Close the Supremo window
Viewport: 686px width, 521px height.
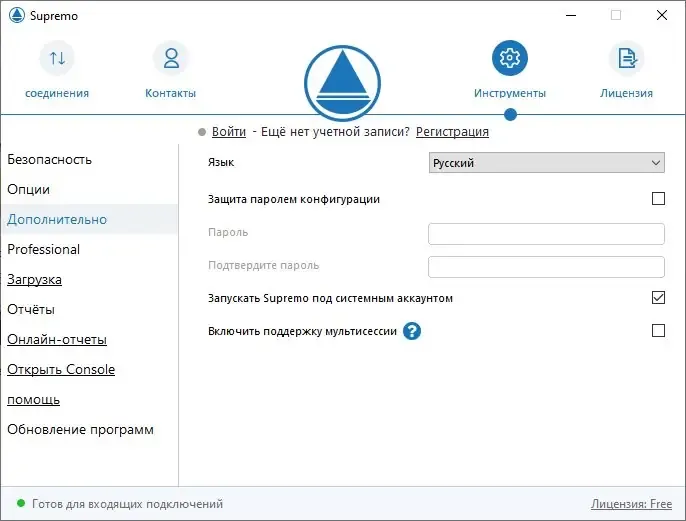click(662, 15)
